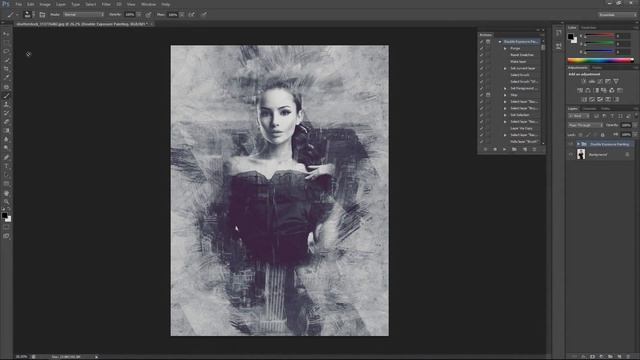Image resolution: width=640 pixels, height=360 pixels.
Task: Expand the Double Exposure Painting layer group
Action: (x=578, y=144)
